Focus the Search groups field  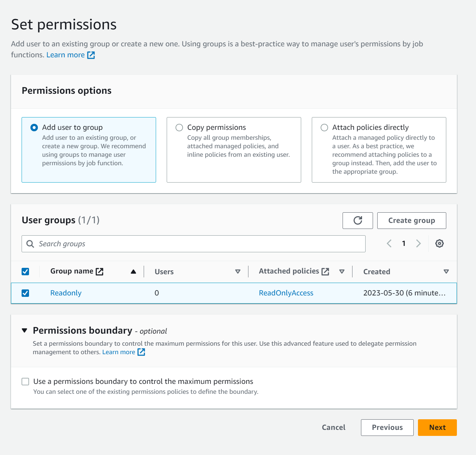pos(198,244)
